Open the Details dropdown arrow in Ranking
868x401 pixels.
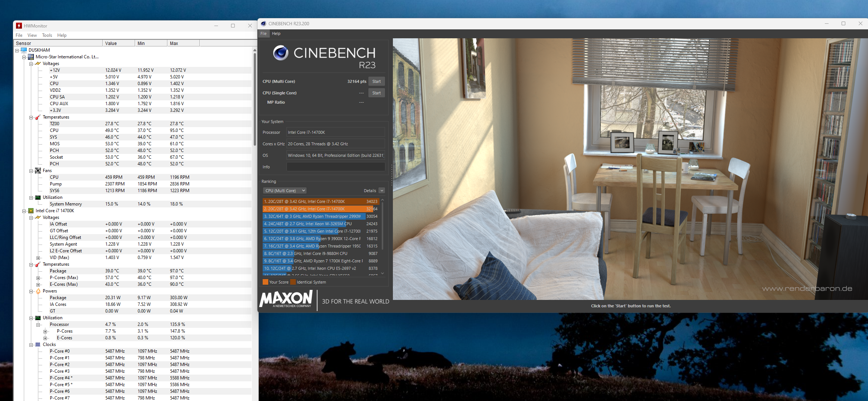(382, 191)
